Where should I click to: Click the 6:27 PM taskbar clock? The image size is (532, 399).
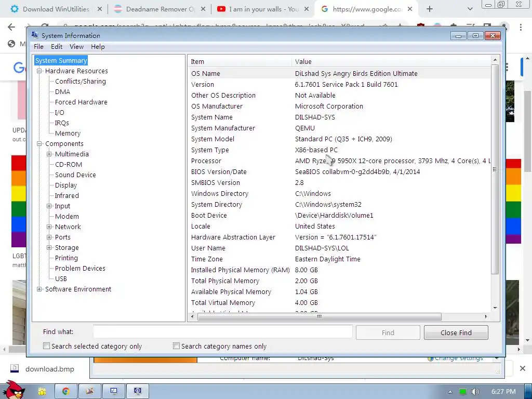(x=503, y=392)
